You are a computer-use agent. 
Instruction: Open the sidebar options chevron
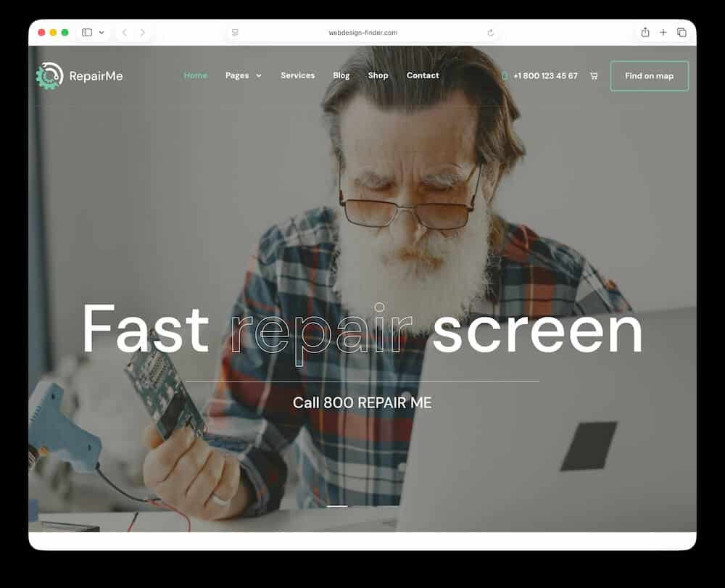coord(101,33)
